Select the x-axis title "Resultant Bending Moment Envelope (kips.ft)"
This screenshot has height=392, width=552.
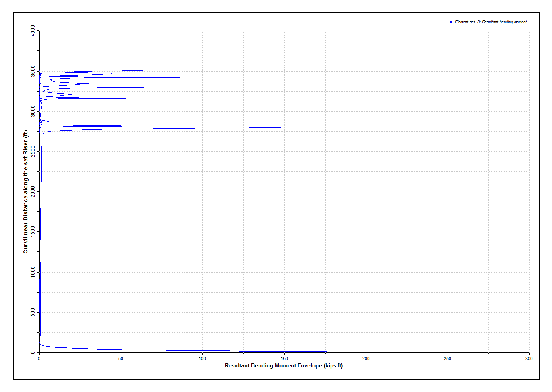pyautogui.click(x=283, y=366)
